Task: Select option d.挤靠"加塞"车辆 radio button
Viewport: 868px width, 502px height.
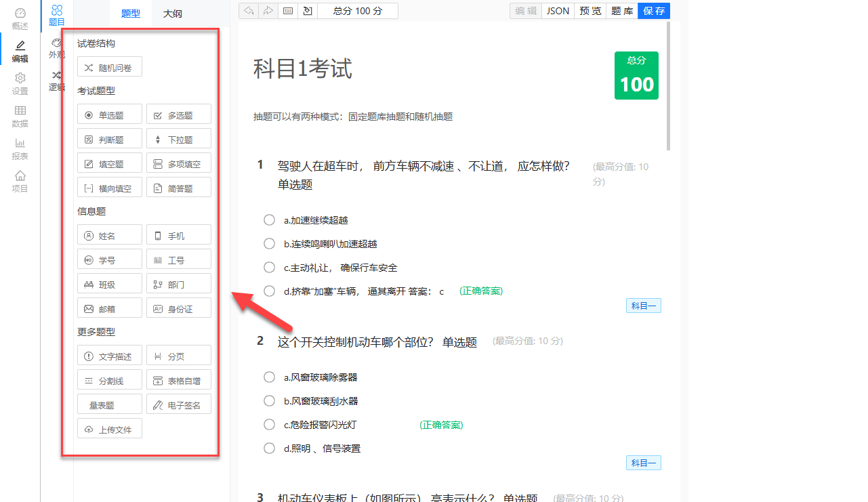Action: [269, 291]
